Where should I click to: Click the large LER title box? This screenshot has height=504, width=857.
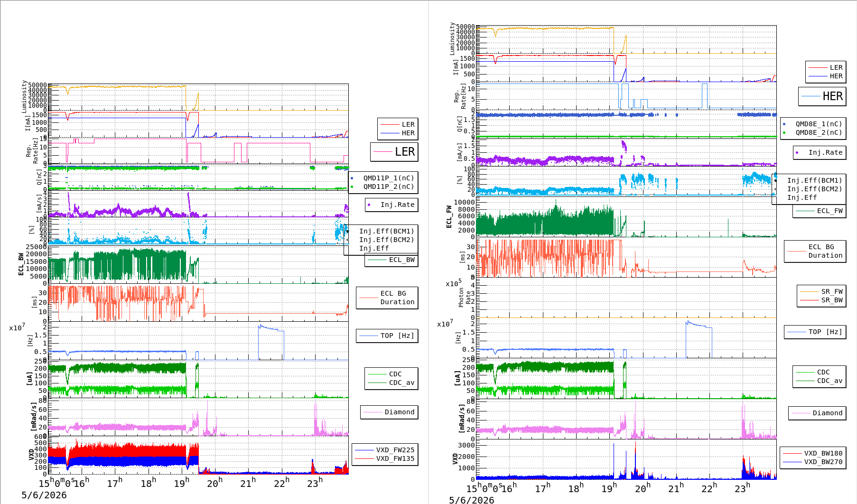point(394,152)
